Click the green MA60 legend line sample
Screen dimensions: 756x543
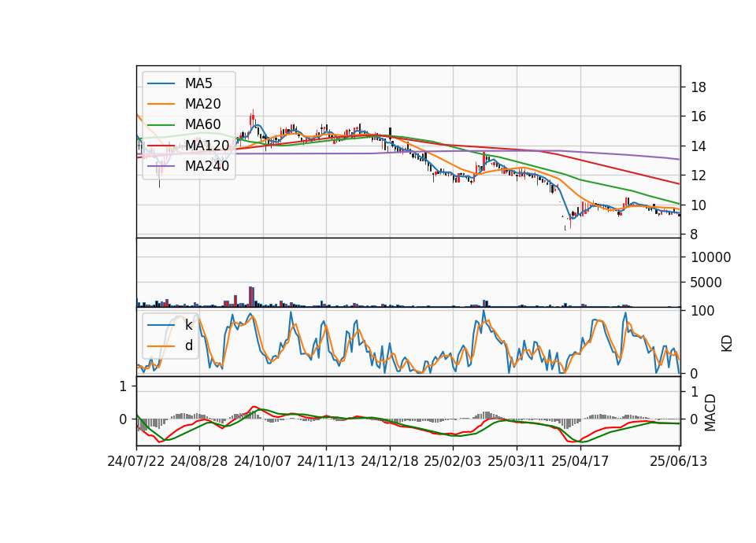point(161,125)
